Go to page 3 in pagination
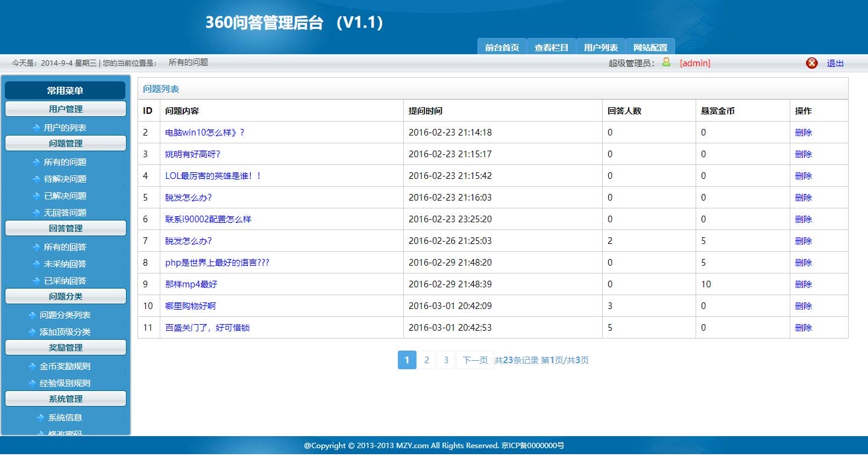This screenshot has height=456, width=868. [446, 360]
